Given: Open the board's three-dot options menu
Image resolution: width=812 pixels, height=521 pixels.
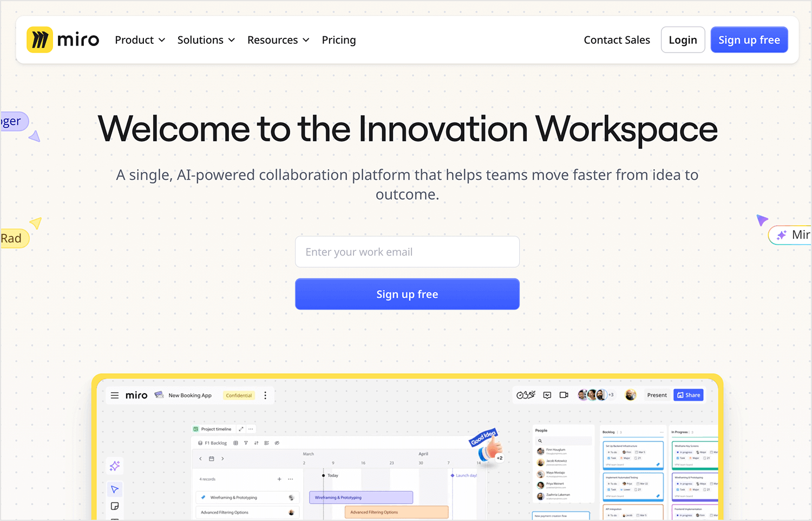Looking at the screenshot, I should [x=265, y=395].
